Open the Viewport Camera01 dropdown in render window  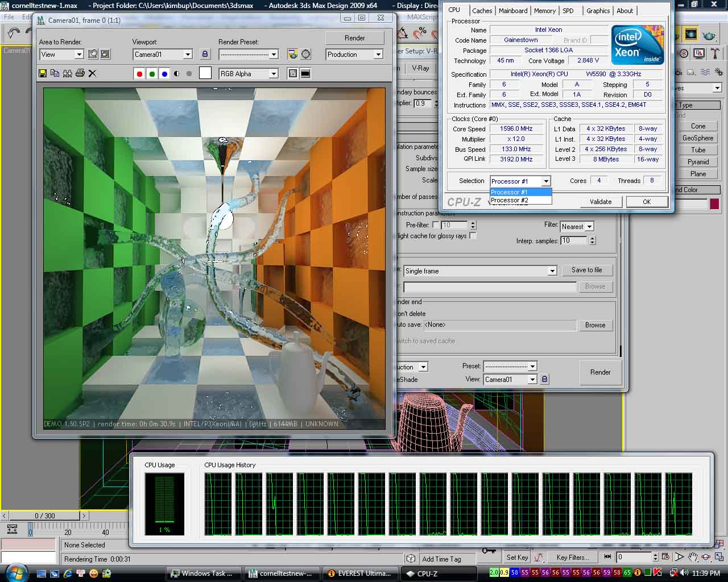pyautogui.click(x=163, y=55)
